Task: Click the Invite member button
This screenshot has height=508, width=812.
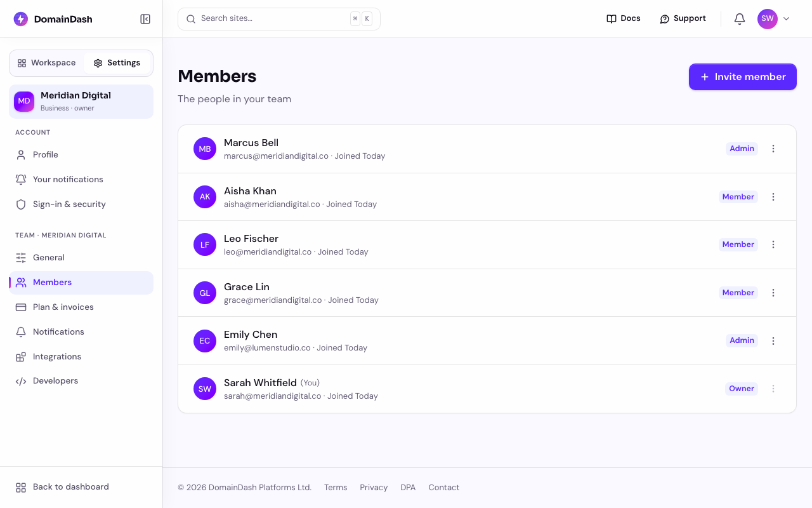Action: (x=743, y=77)
